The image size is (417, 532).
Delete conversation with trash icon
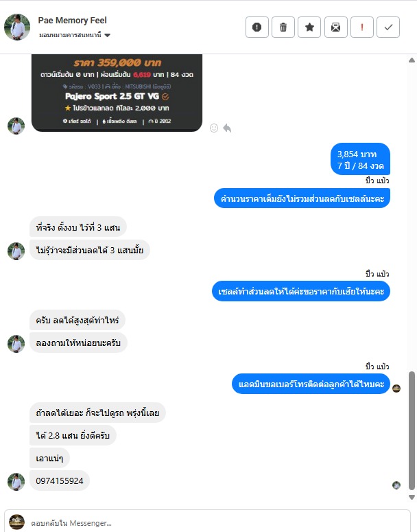(x=283, y=27)
